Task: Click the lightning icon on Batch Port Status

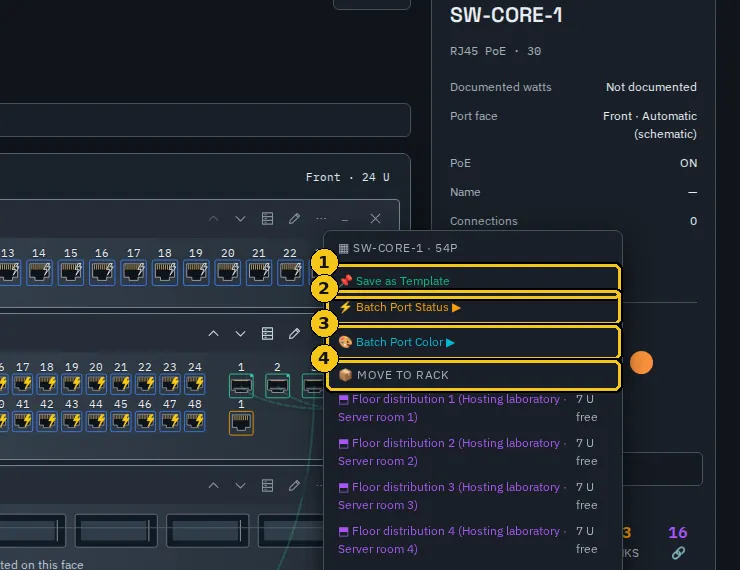Action: click(345, 307)
